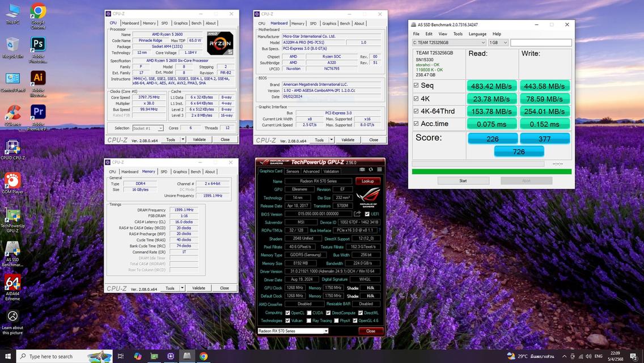Uncheck the 4K-64Thrd test in AS SSD
644x363 pixels.
416,111
